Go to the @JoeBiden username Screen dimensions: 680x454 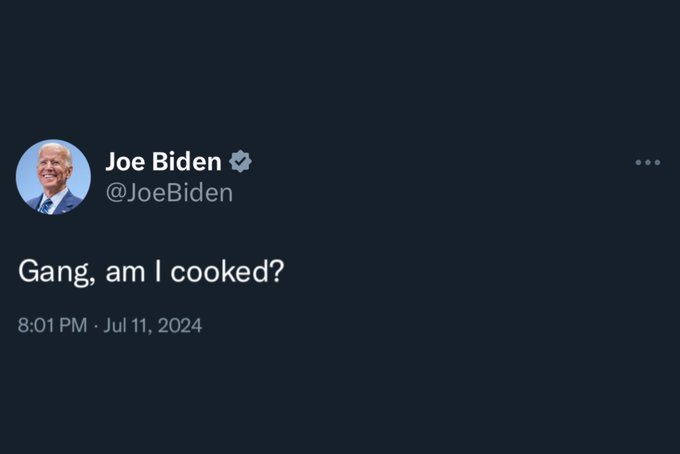coord(168,192)
